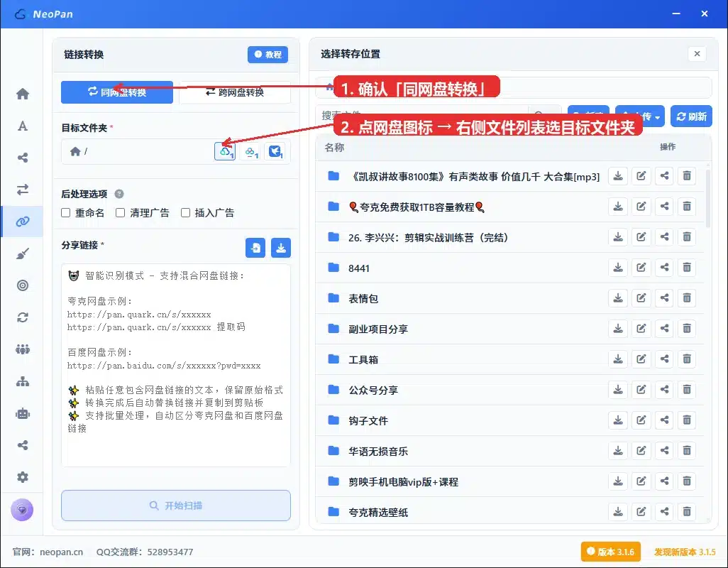Close the 选择转存位置 panel

pos(697,54)
